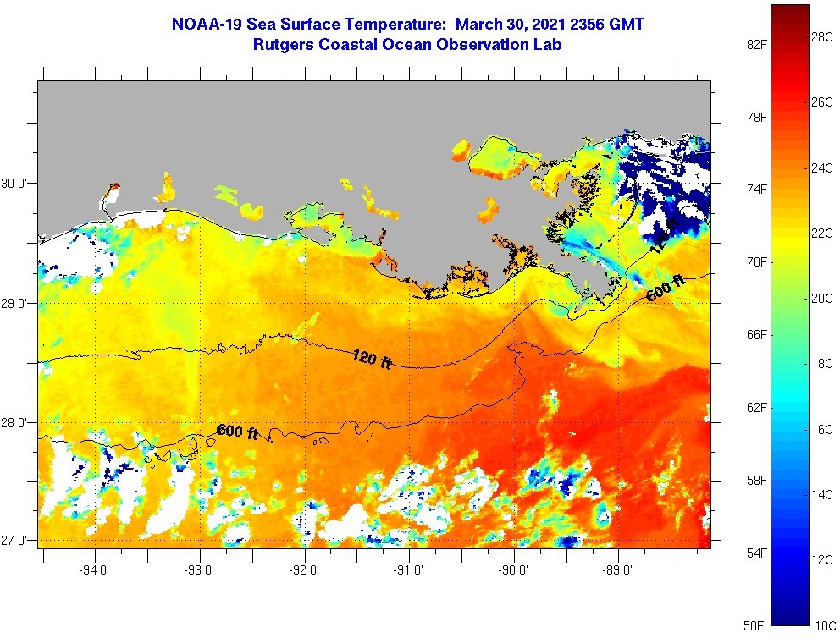Click the 74F colorbar label
This screenshot has height=638, width=840.
757,190
